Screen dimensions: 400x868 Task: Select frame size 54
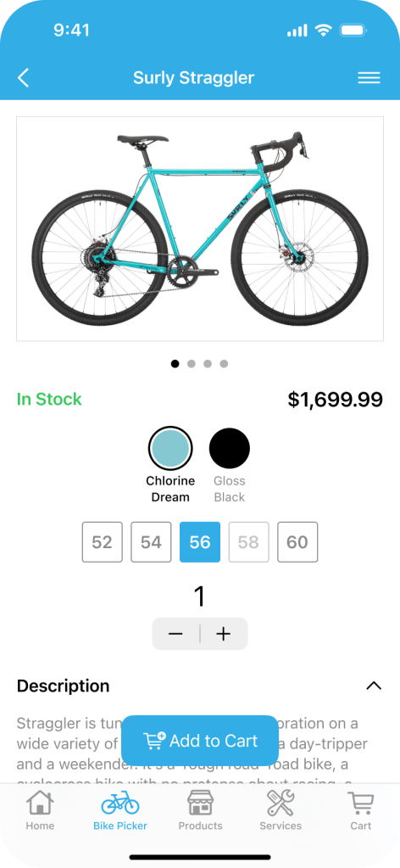(151, 542)
